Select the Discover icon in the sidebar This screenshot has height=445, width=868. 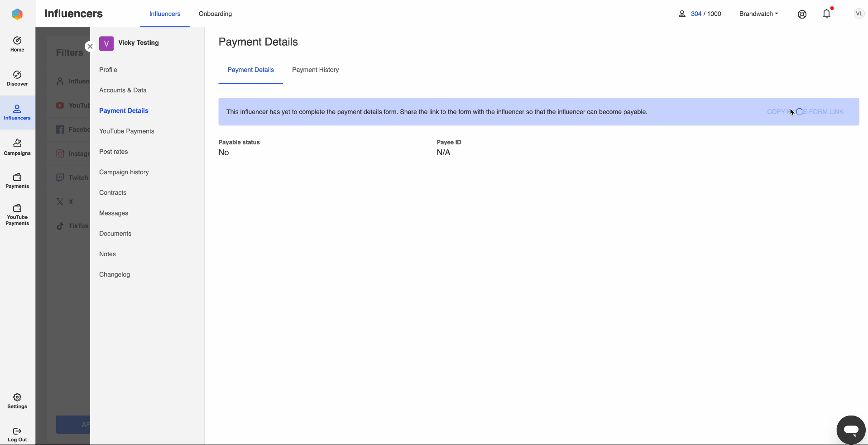[17, 78]
